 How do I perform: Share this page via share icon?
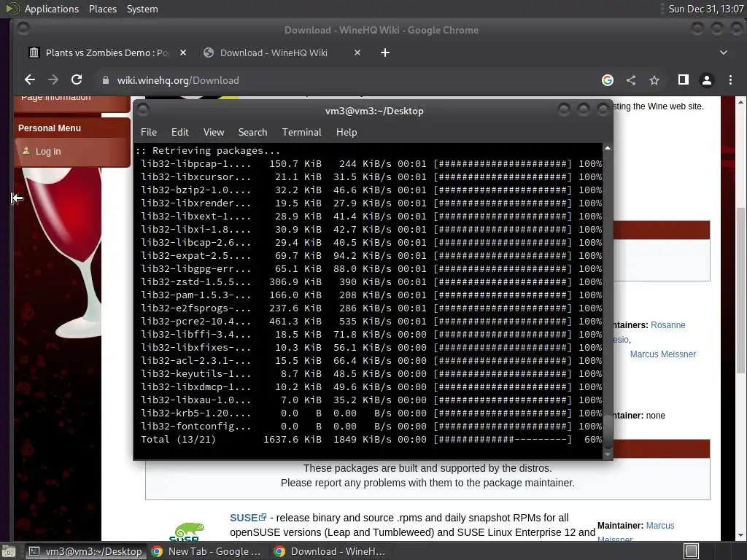(x=631, y=80)
